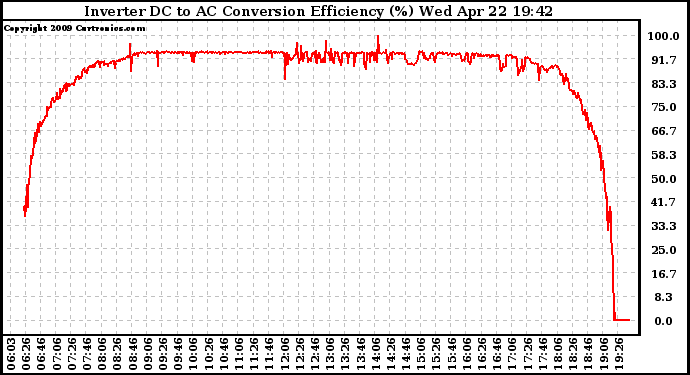Click the 50.0 y-axis value
690x375 pixels.
pos(664,179)
